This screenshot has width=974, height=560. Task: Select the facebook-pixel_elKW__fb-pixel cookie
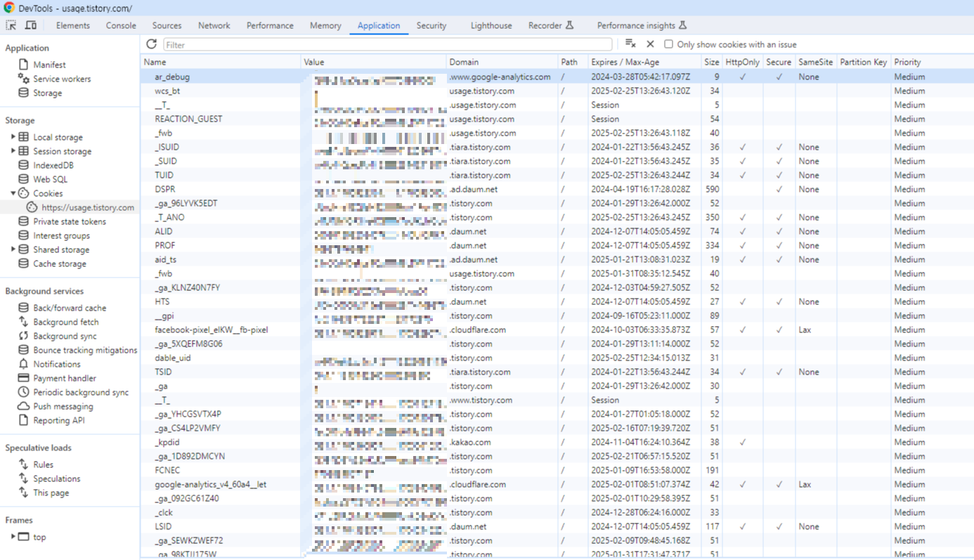point(212,330)
